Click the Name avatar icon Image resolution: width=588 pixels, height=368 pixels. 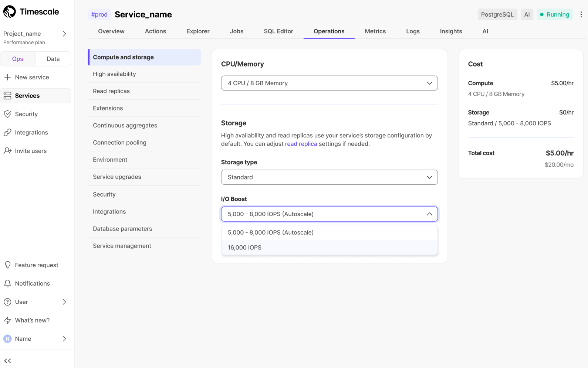pyautogui.click(x=7, y=339)
